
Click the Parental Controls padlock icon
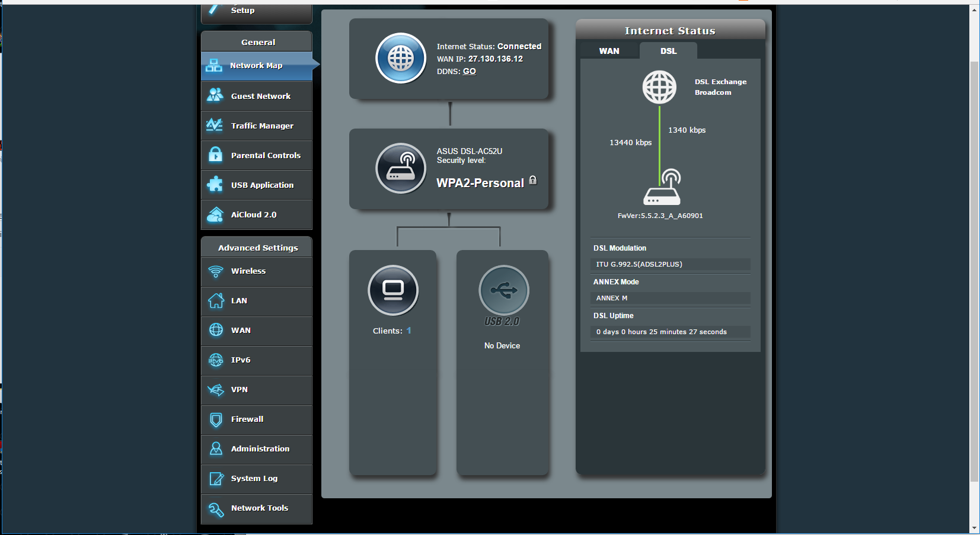coord(216,155)
